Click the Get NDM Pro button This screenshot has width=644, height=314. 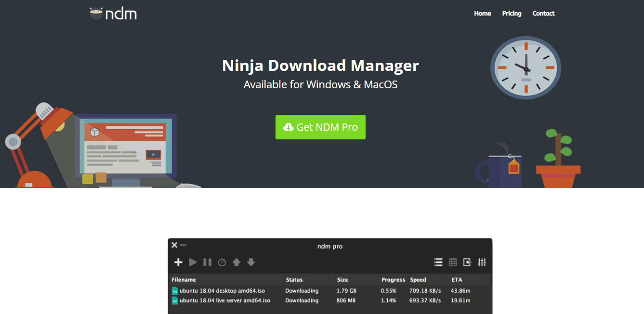(x=320, y=127)
